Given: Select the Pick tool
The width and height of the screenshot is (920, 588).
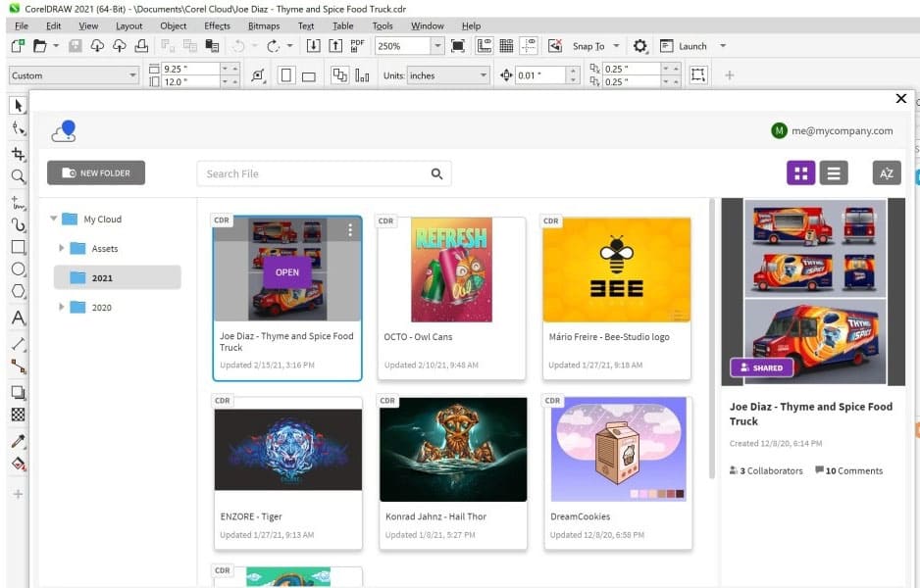Looking at the screenshot, I should coord(19,106).
